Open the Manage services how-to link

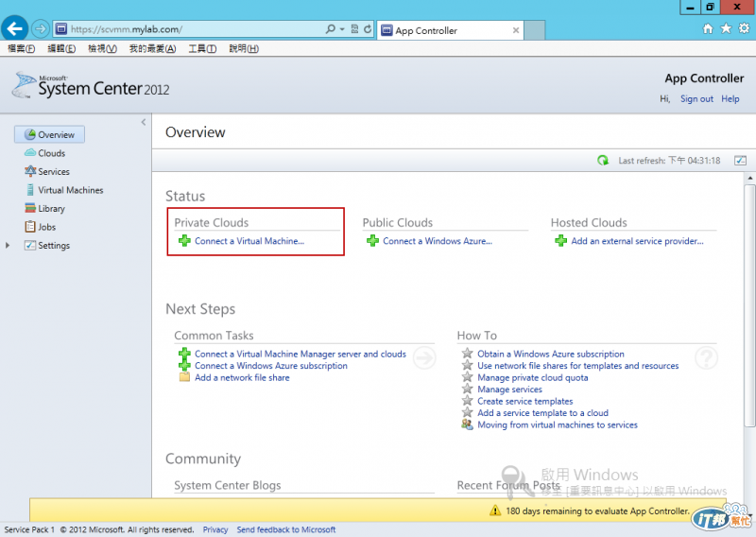(509, 390)
